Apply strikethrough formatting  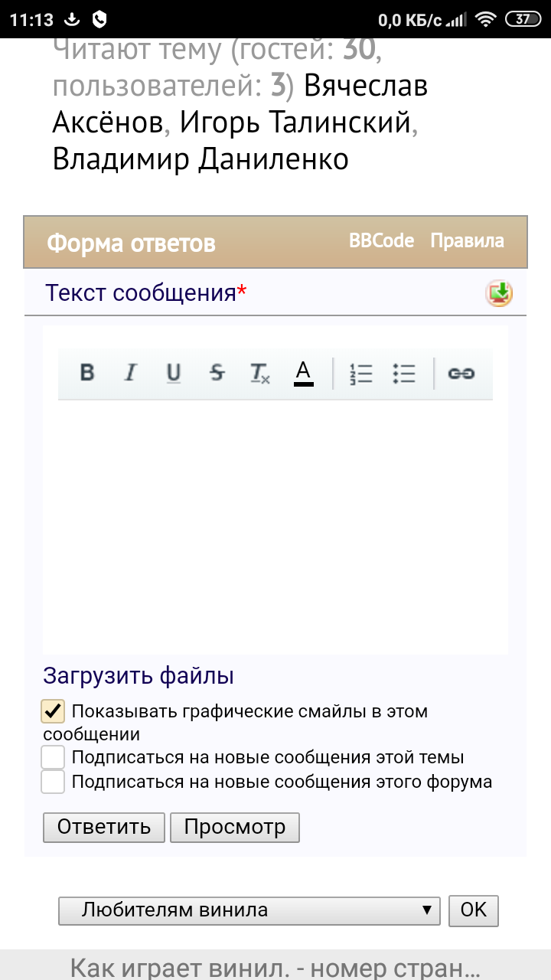pos(217,373)
